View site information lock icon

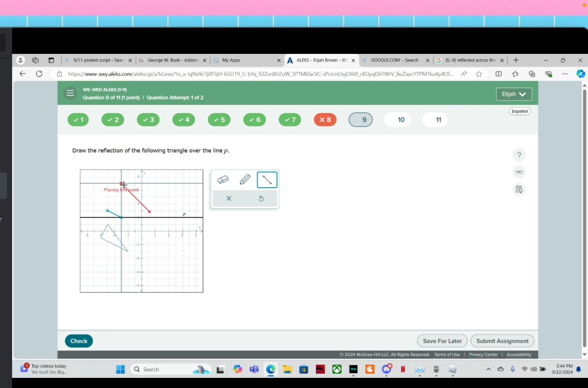pyautogui.click(x=59, y=74)
